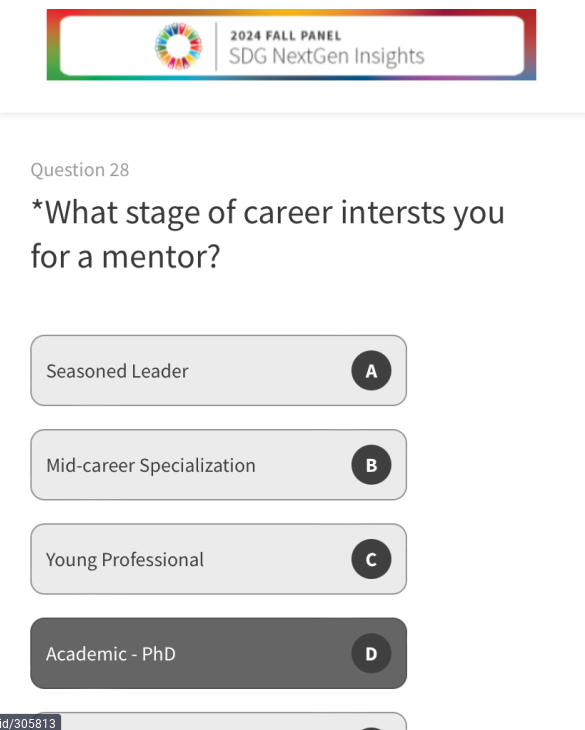Screen dimensions: 585x730
Task: Deselect the highlighted Academic - PhD option
Action: point(218,653)
